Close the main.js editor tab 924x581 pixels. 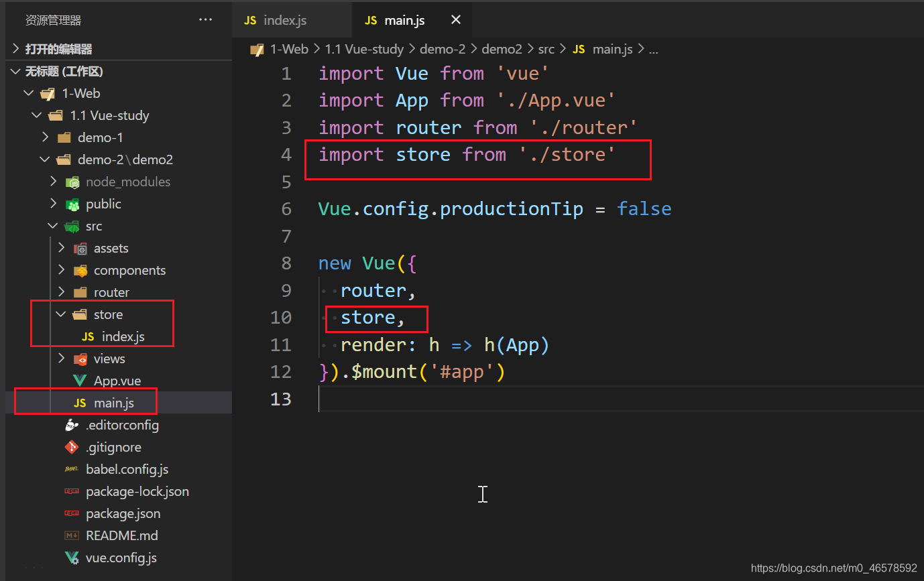coord(456,20)
